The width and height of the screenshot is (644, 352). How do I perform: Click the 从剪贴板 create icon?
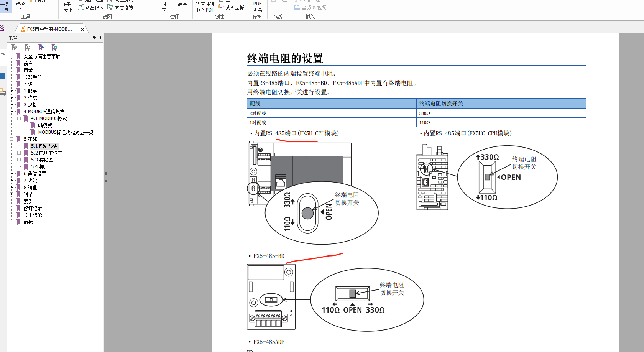pos(221,8)
